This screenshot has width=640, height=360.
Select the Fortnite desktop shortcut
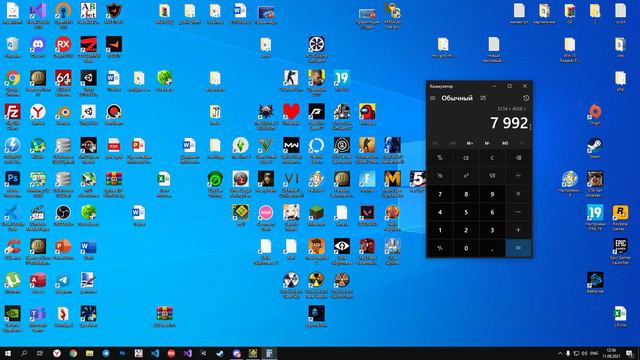click(x=367, y=182)
